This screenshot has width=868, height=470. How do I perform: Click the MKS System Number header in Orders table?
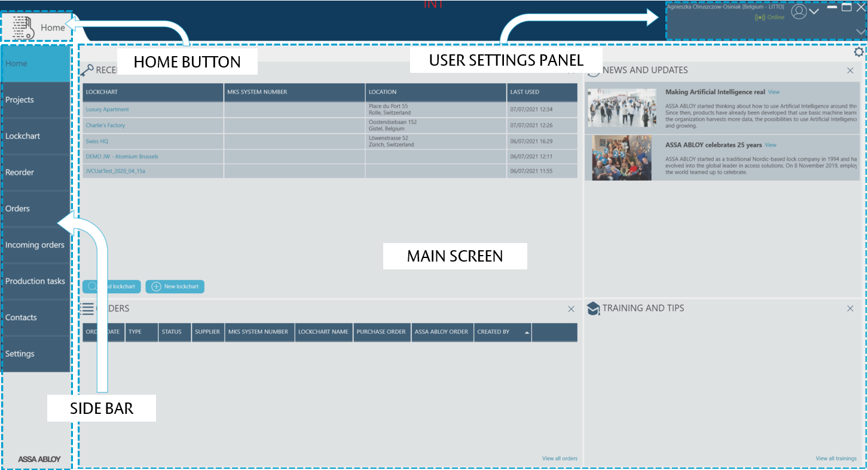click(259, 332)
